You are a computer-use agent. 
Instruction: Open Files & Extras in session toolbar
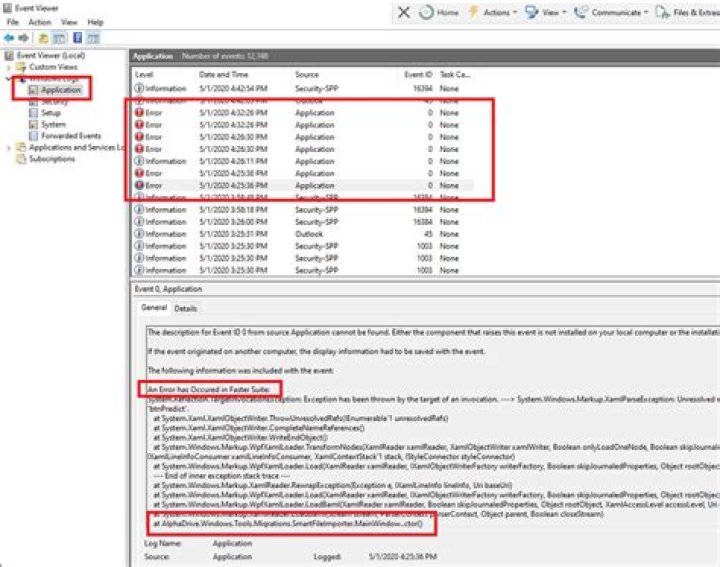(687, 12)
